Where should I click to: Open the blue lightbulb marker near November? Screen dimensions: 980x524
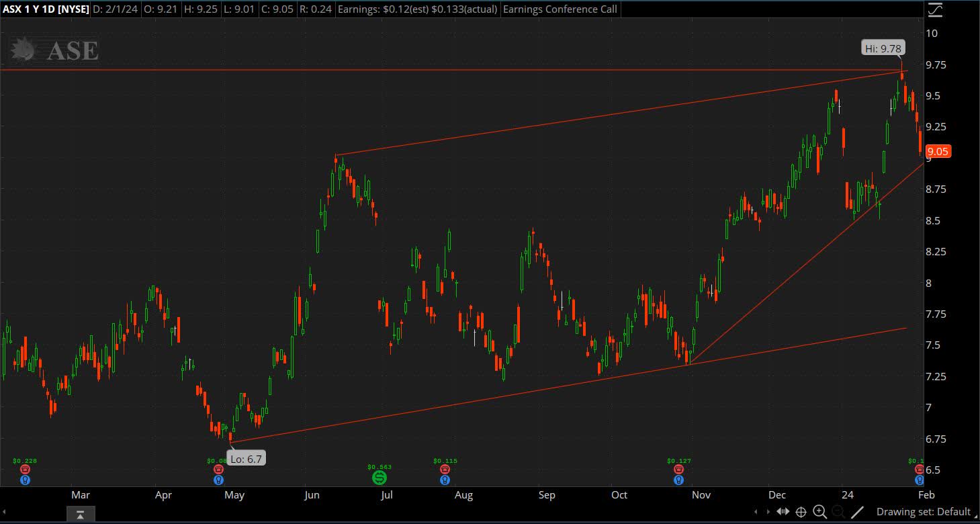[678, 480]
